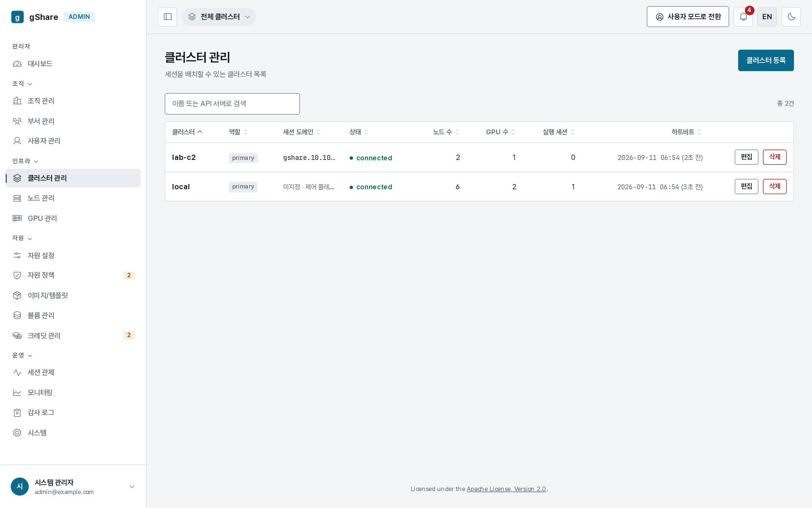This screenshot has width=812, height=508.
Task: Switch to dark mode moon icon
Action: point(791,17)
